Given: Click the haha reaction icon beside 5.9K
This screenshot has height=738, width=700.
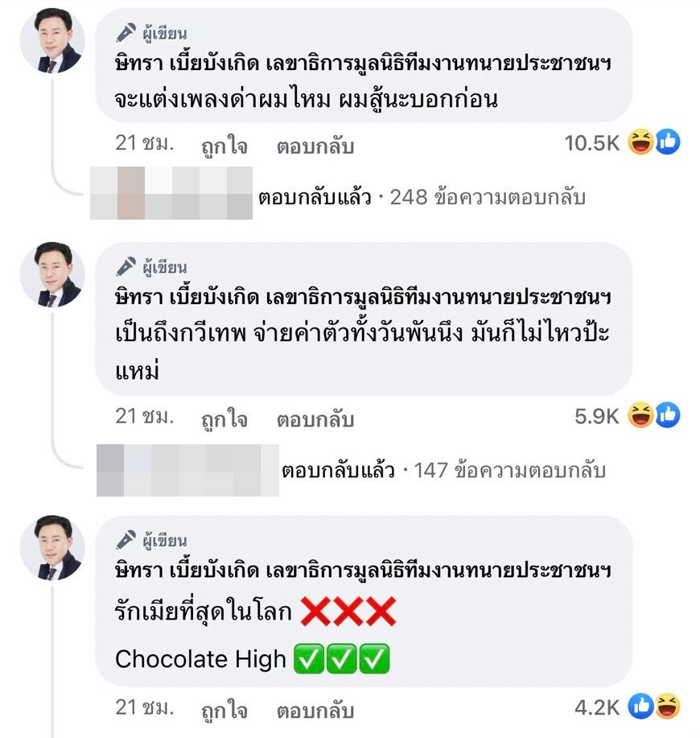Looking at the screenshot, I should click(641, 415).
